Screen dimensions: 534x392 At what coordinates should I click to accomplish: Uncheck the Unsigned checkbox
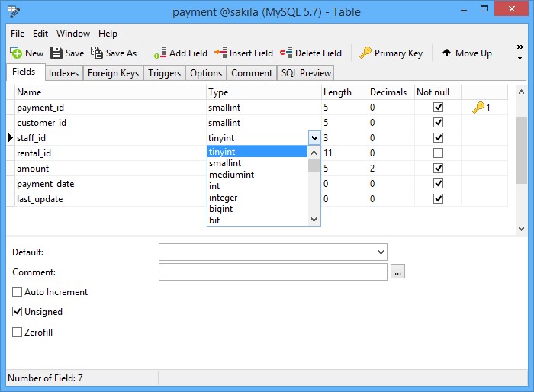point(18,312)
